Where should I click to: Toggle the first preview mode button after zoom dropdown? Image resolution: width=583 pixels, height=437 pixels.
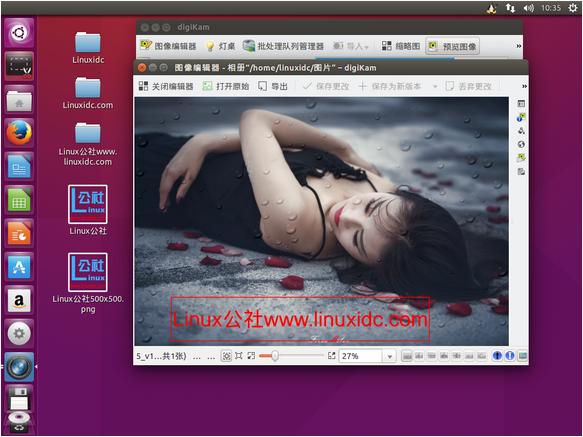(x=407, y=356)
